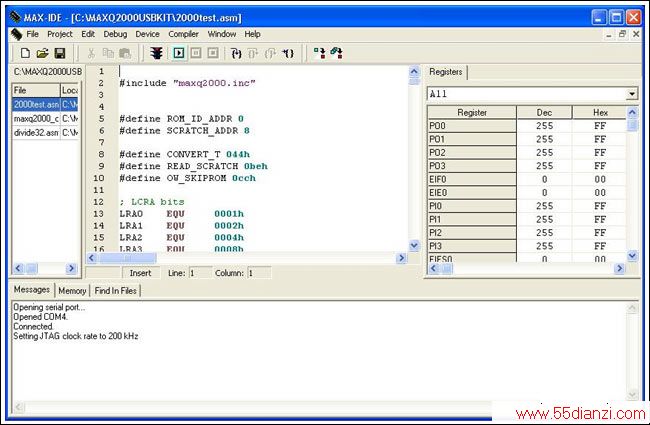The width and height of the screenshot is (650, 425).
Task: Open the Compiler menu
Action: tap(183, 34)
